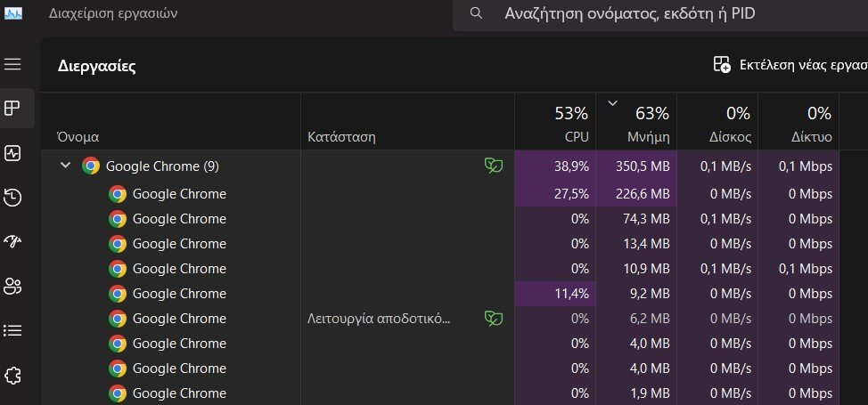Screen dimensions: 868x405
Task: Click the Κατάσταση column header
Action: click(408, 122)
